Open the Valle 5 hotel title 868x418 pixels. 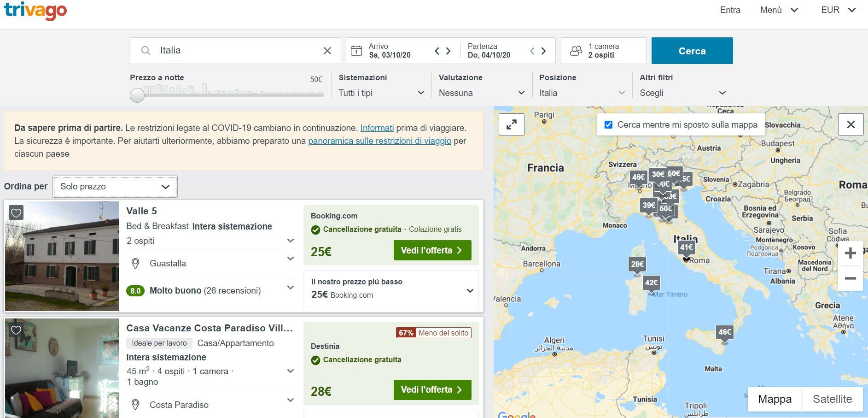[x=141, y=211]
